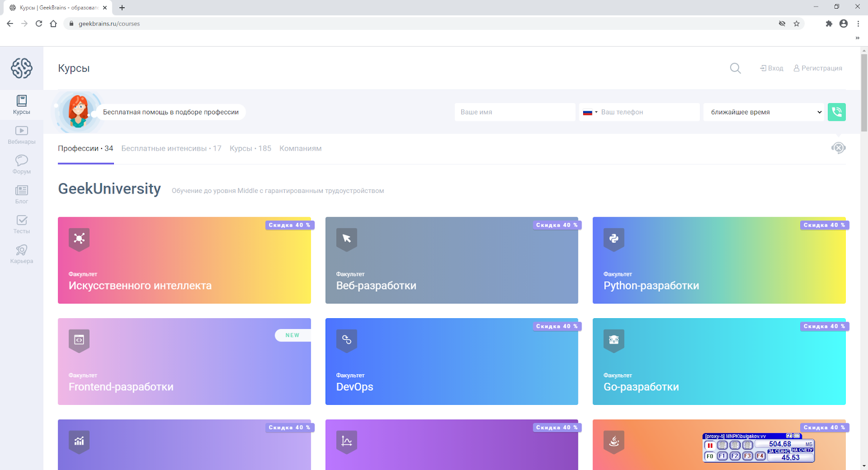Go to Форум from the sidebar
Viewport: 868px width, 470px height.
click(22, 164)
